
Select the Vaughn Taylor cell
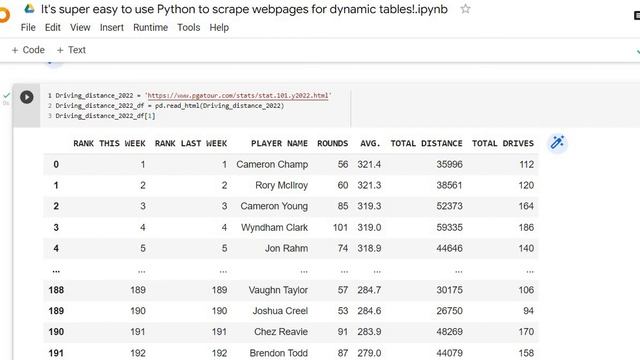tap(278, 290)
